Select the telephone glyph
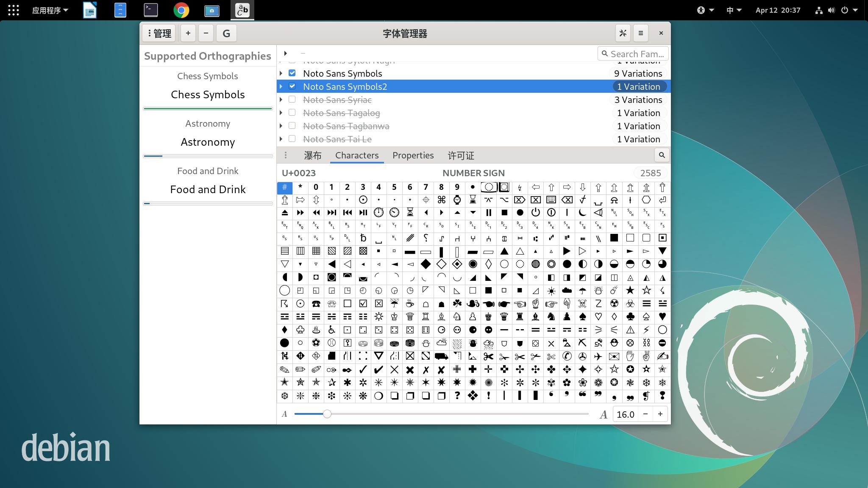 [316, 304]
